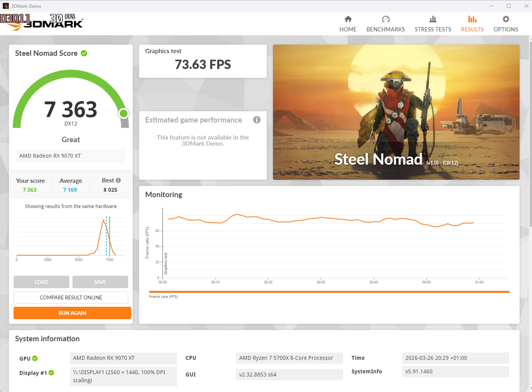Viewport: 532px width, 392px height.
Task: Click the info icon next to Best score
Action: [118, 180]
